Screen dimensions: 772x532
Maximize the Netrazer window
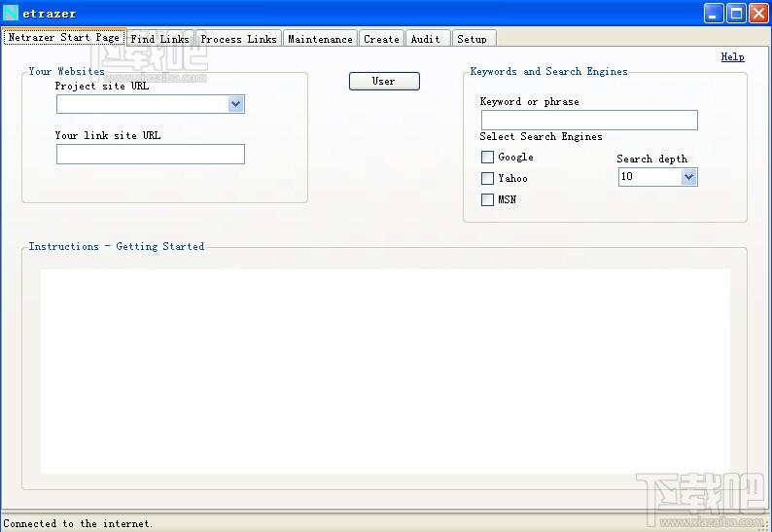coord(737,14)
